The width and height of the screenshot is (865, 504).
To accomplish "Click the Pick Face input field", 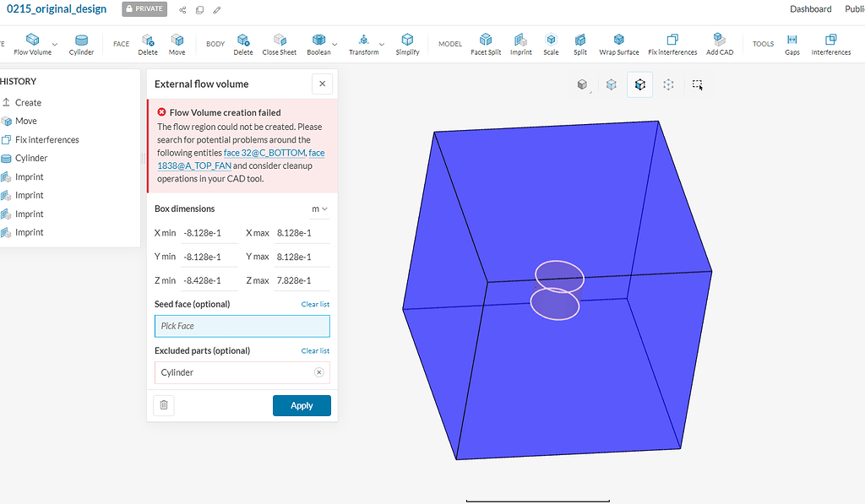I will [x=242, y=326].
